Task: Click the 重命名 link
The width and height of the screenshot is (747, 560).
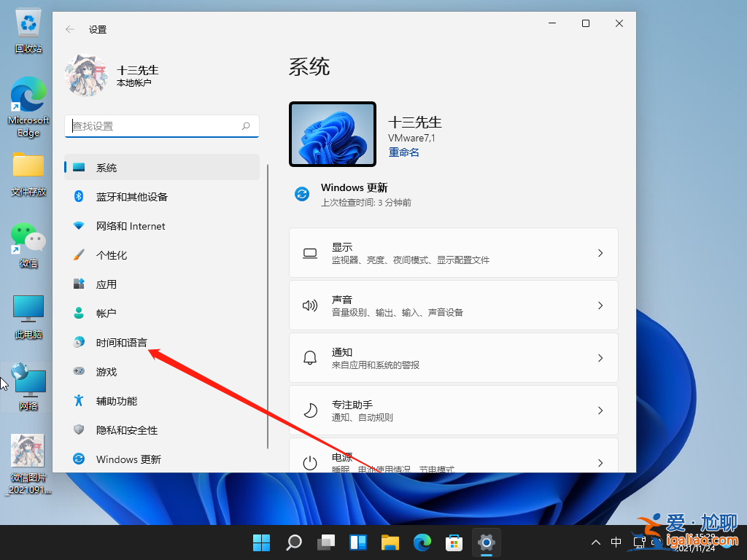Action: [x=403, y=152]
